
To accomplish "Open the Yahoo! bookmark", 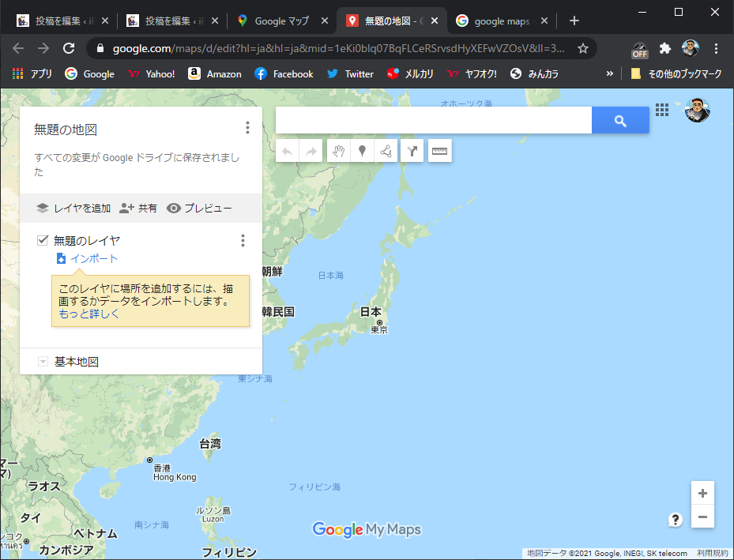I will click(x=151, y=73).
